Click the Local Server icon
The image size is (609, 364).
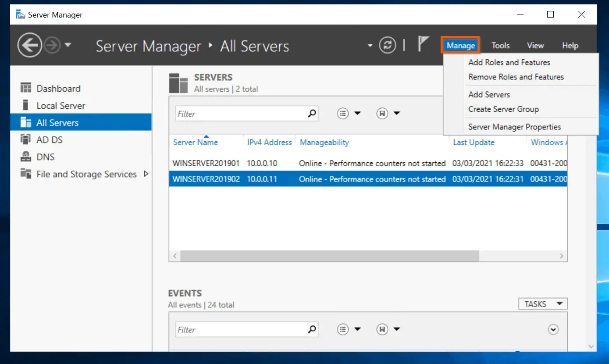[26, 105]
